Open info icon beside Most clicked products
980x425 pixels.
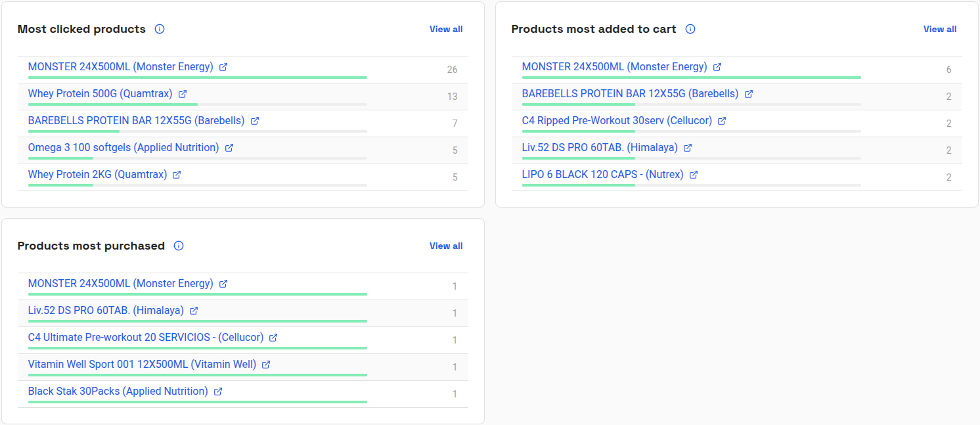[x=160, y=29]
